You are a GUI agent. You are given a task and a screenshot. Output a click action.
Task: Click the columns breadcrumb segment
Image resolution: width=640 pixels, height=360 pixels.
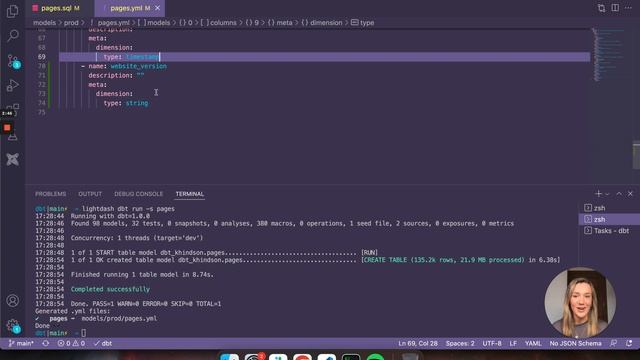(x=218, y=23)
